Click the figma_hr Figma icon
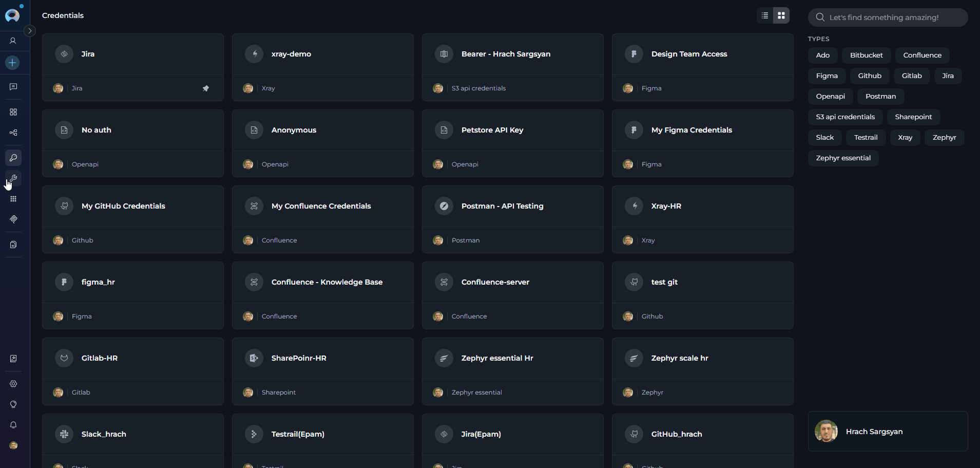The width and height of the screenshot is (980, 468). (x=64, y=282)
